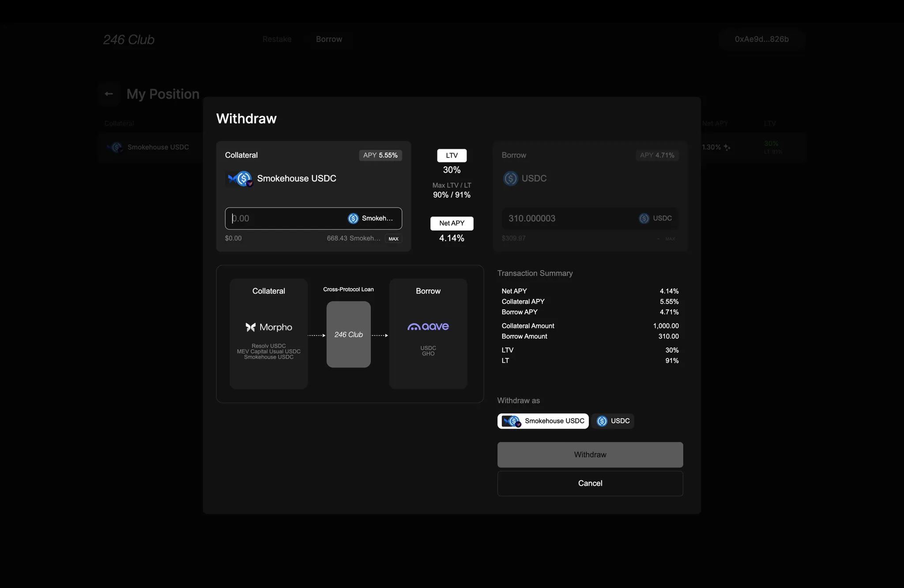
Task: Open the Smokeh… token selector in input
Action: coord(371,219)
